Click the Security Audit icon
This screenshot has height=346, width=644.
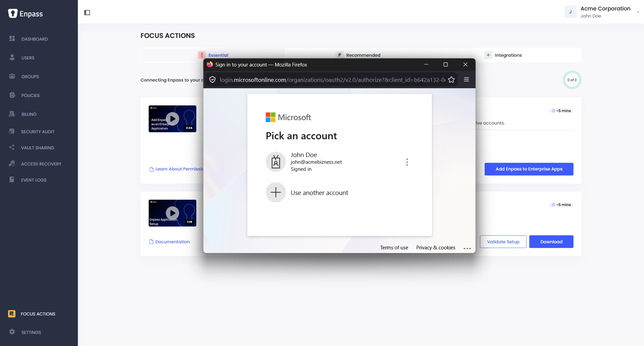[12, 131]
